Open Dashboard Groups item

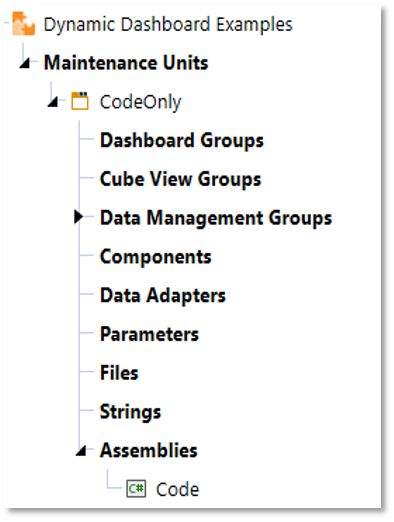(x=182, y=140)
